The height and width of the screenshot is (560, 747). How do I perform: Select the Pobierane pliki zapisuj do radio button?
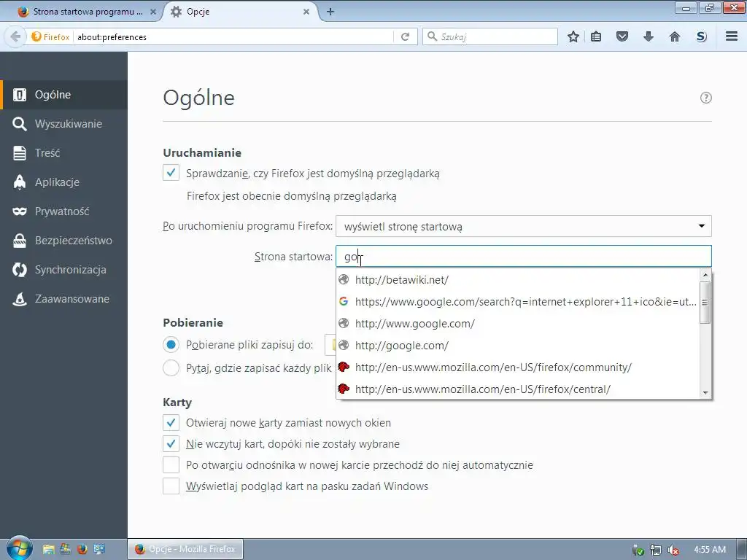click(171, 345)
